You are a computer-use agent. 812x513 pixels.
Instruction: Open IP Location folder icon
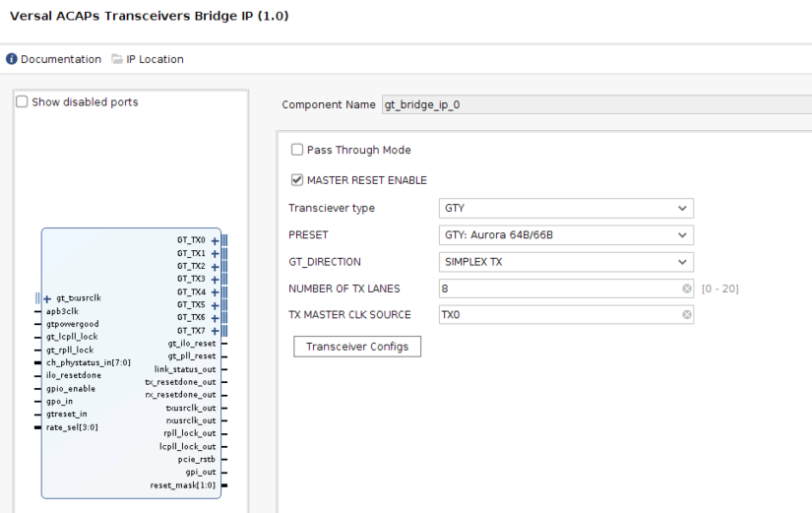[x=117, y=59]
